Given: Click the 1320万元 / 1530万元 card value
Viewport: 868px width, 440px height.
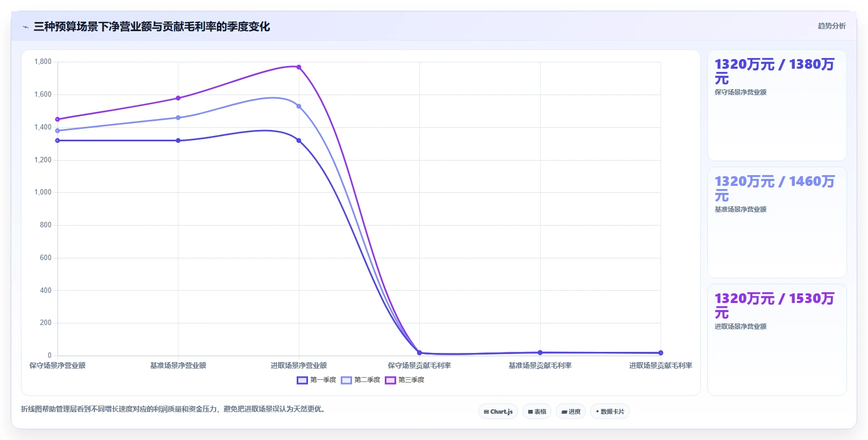Looking at the screenshot, I should (774, 306).
